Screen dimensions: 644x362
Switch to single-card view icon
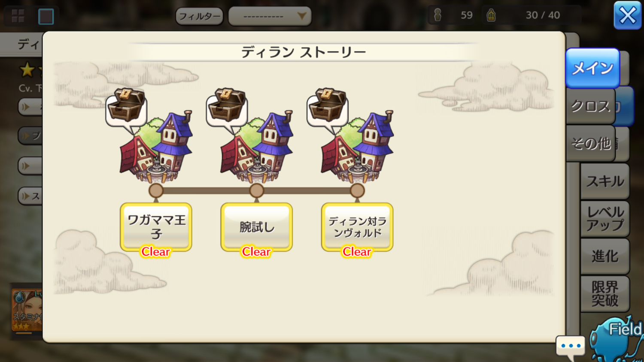pos(46,16)
